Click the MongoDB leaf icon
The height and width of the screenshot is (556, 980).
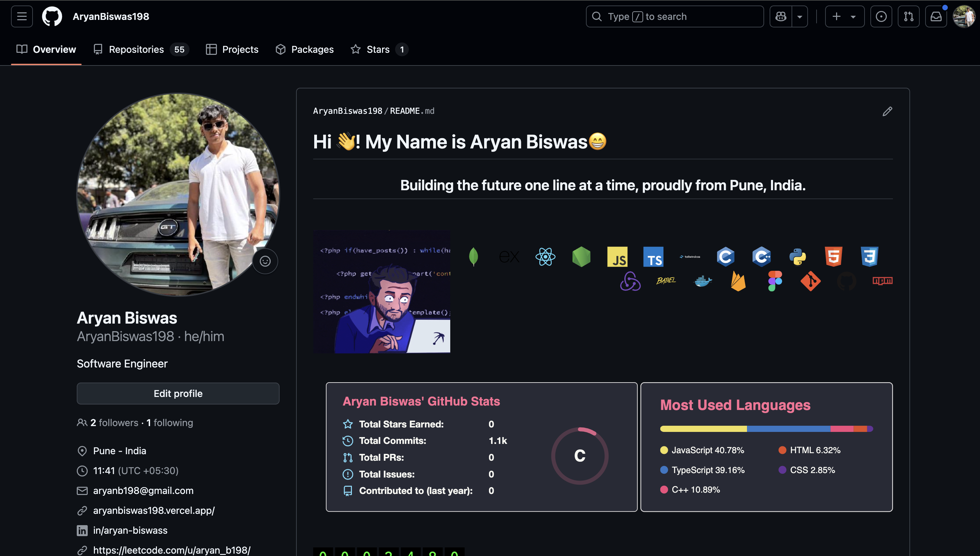tap(473, 256)
